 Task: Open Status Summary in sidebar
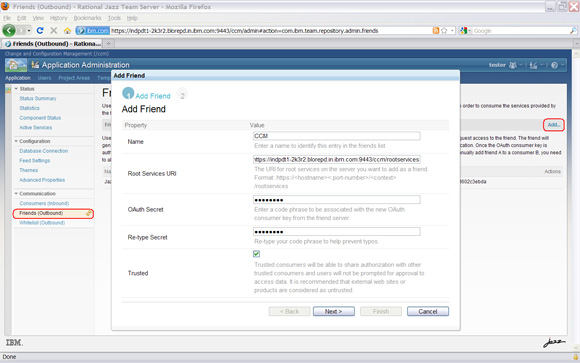(x=38, y=98)
